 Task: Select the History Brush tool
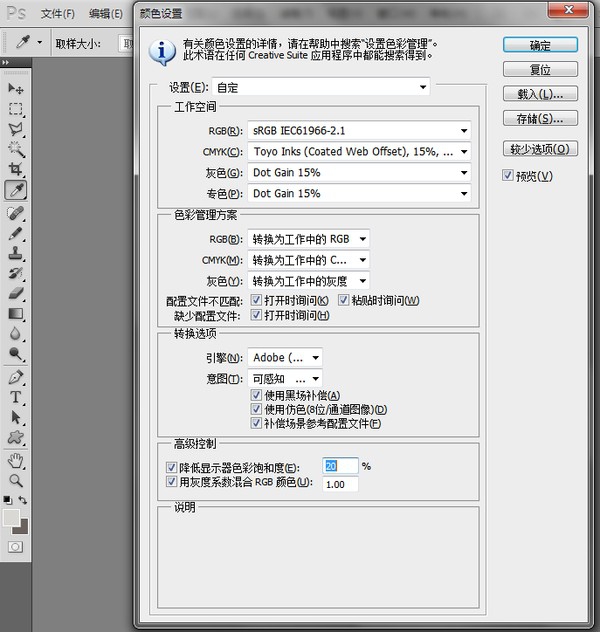[x=16, y=273]
